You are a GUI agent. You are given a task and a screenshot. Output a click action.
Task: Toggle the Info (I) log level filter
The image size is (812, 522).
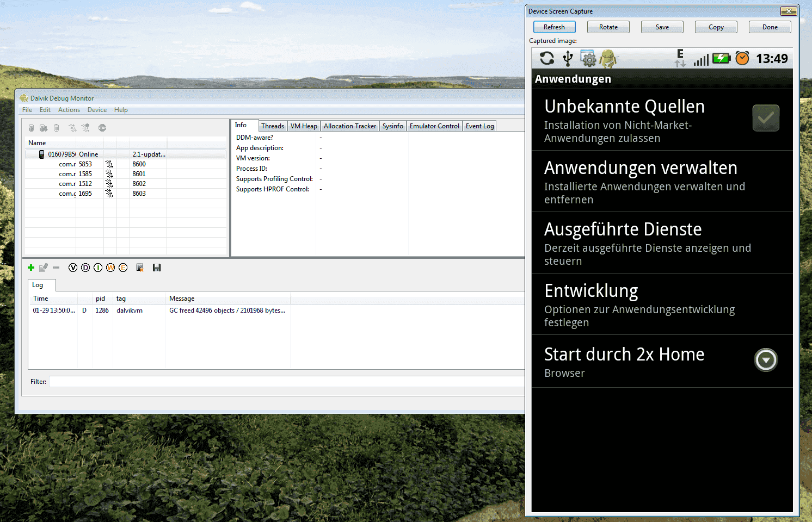[x=98, y=268]
